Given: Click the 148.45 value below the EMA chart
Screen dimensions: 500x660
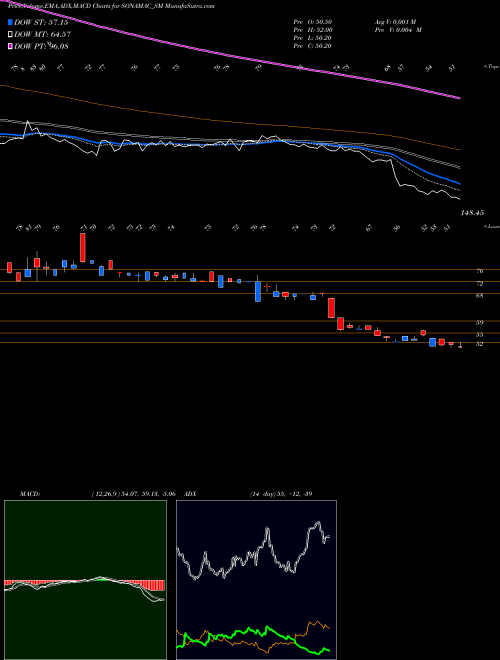Looking at the screenshot, I should (472, 213).
